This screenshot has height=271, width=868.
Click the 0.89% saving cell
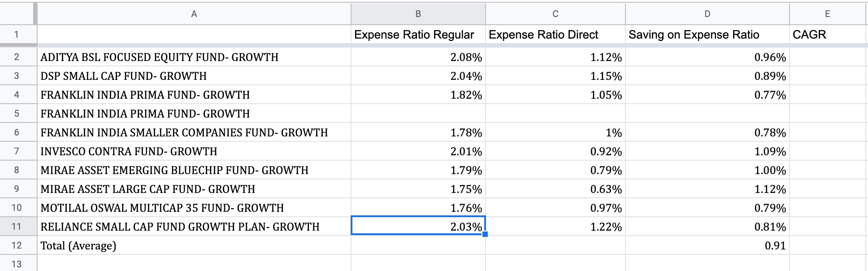(707, 76)
